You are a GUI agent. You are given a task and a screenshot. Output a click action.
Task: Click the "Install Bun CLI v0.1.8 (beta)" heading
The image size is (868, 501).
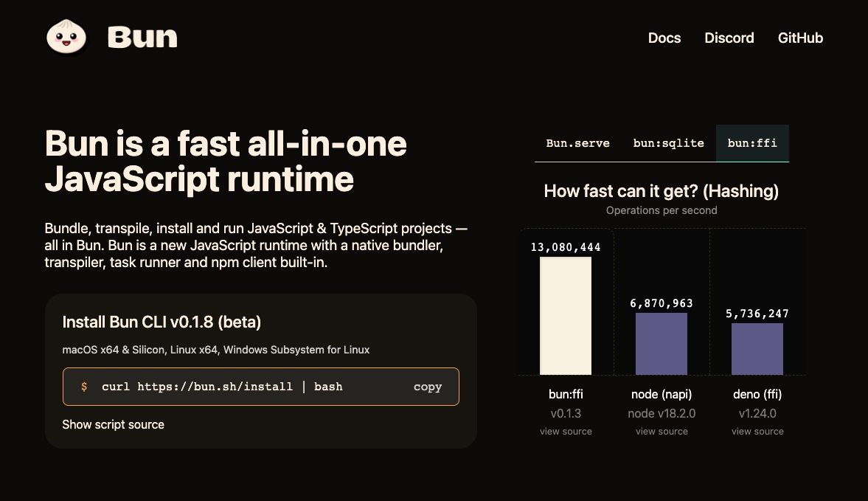click(x=162, y=322)
